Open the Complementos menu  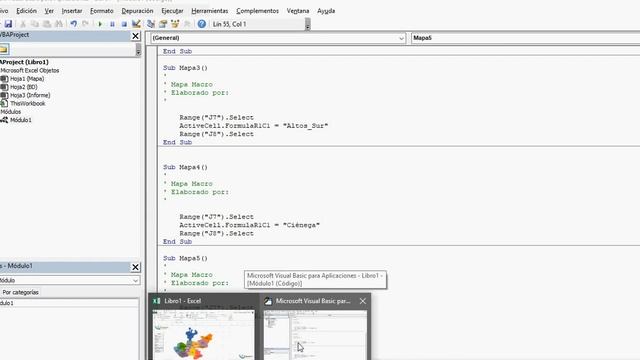click(258, 11)
